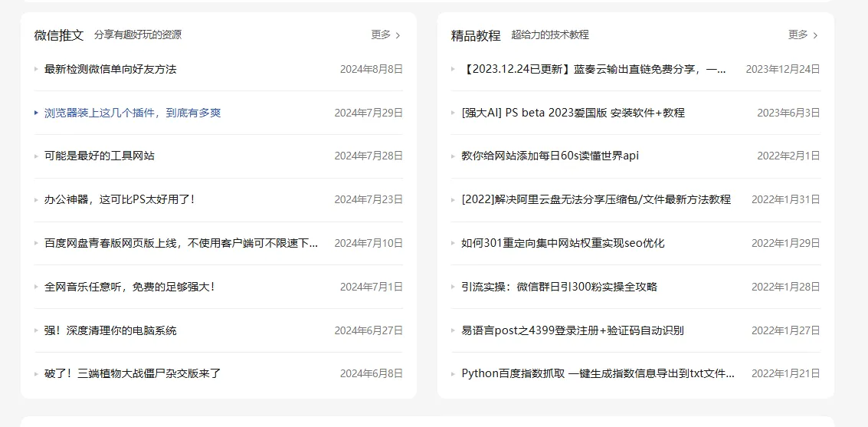Click date 2024年7月28日
This screenshot has height=427, width=868.
[x=368, y=156]
